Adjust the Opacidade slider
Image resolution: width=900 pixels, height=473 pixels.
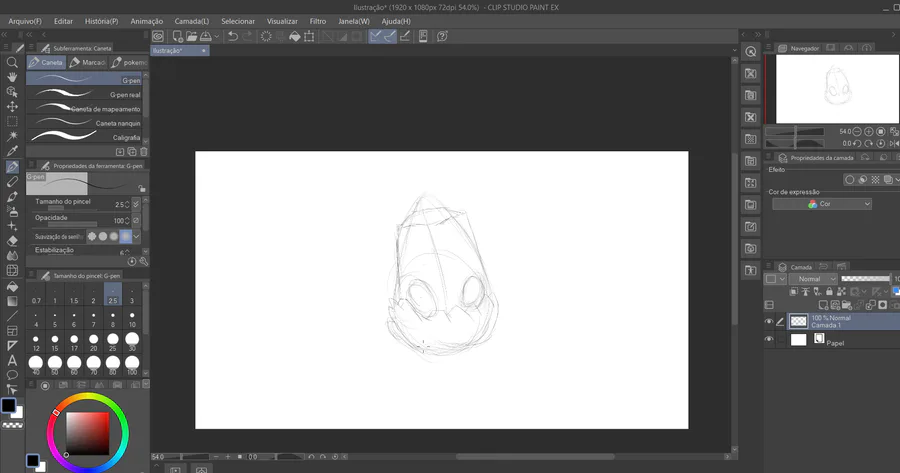[72, 224]
